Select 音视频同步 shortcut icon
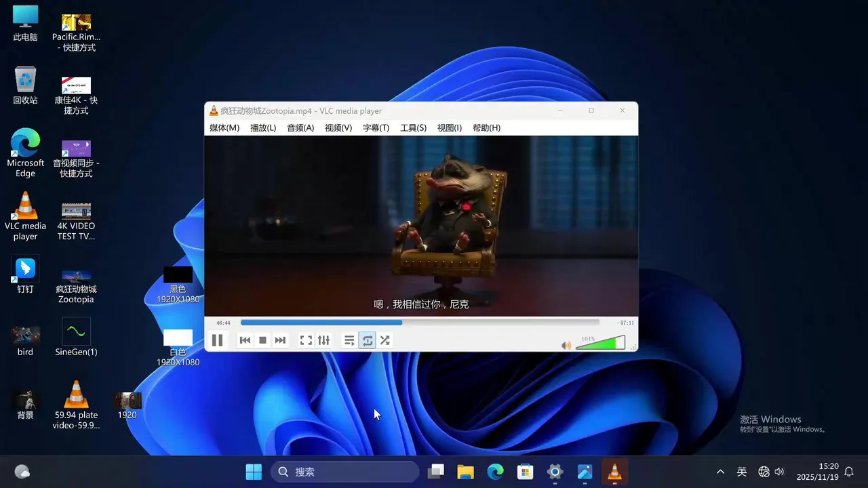868x488 pixels. (76, 159)
